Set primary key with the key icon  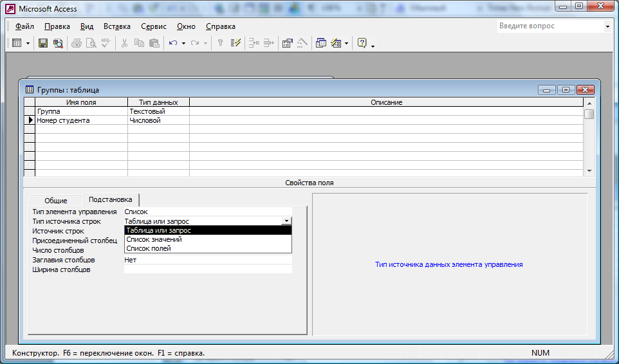pos(221,43)
